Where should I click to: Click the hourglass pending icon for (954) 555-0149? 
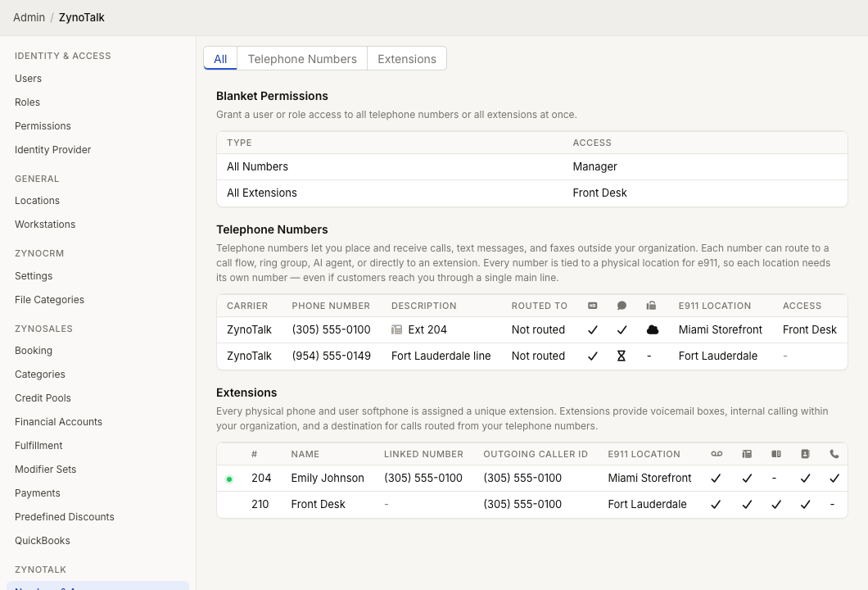[621, 356]
